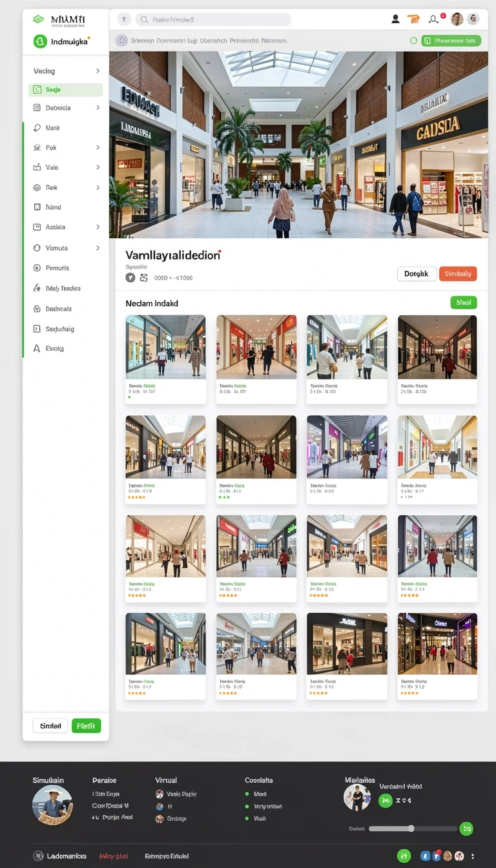496x868 pixels.
Task: Expand the Vumuta submenu chevron
Action: 98,248
